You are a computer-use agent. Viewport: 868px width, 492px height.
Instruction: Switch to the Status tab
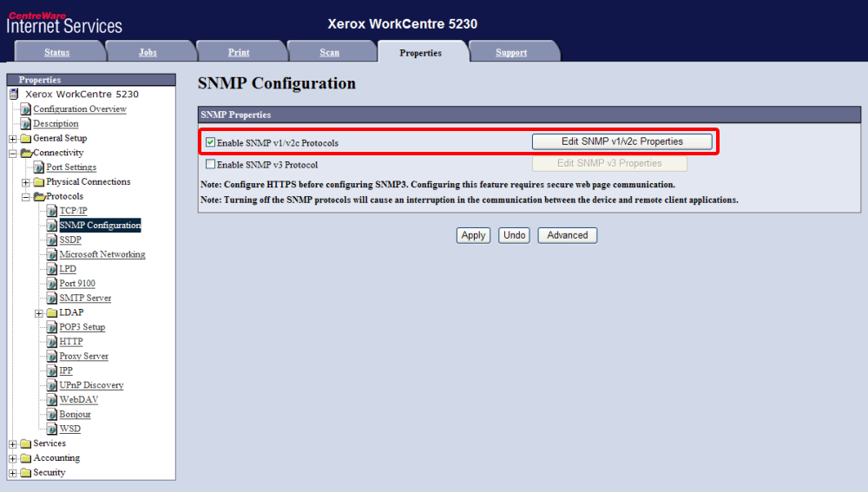(x=56, y=53)
